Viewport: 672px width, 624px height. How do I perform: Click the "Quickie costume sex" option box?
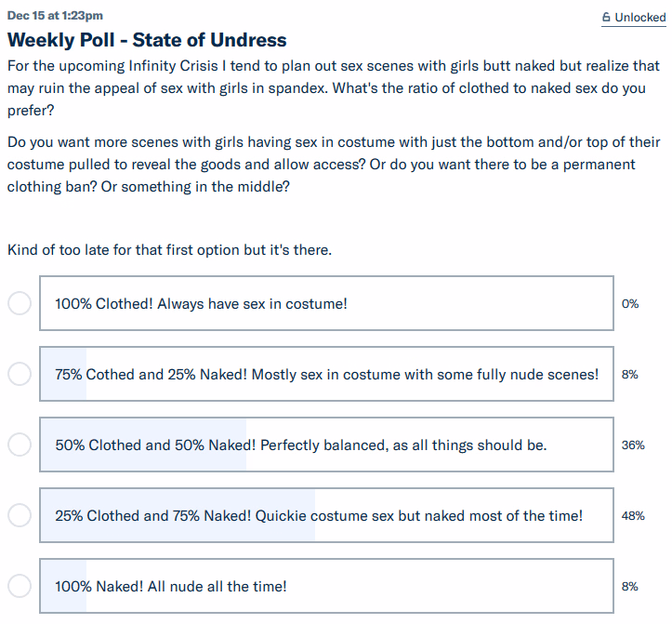coord(326,515)
